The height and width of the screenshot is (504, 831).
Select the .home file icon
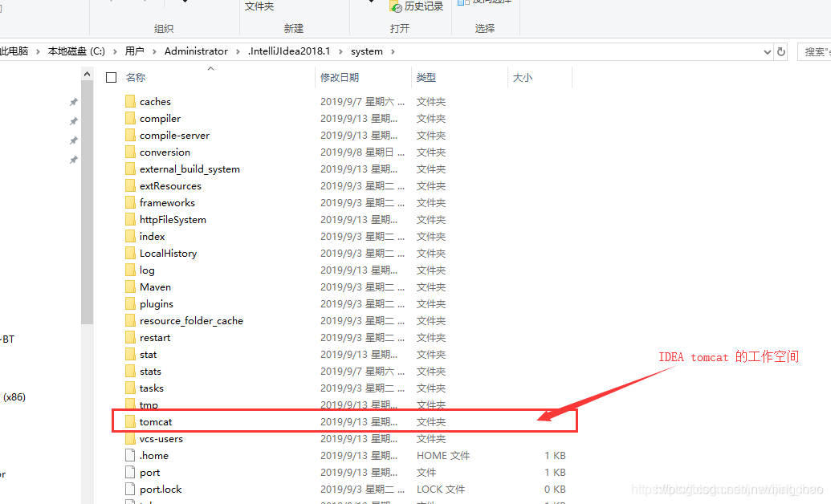pyautogui.click(x=130, y=455)
